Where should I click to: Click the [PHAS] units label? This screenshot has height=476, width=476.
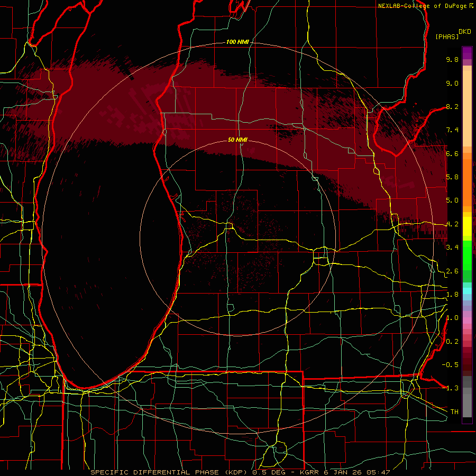pyautogui.click(x=447, y=36)
